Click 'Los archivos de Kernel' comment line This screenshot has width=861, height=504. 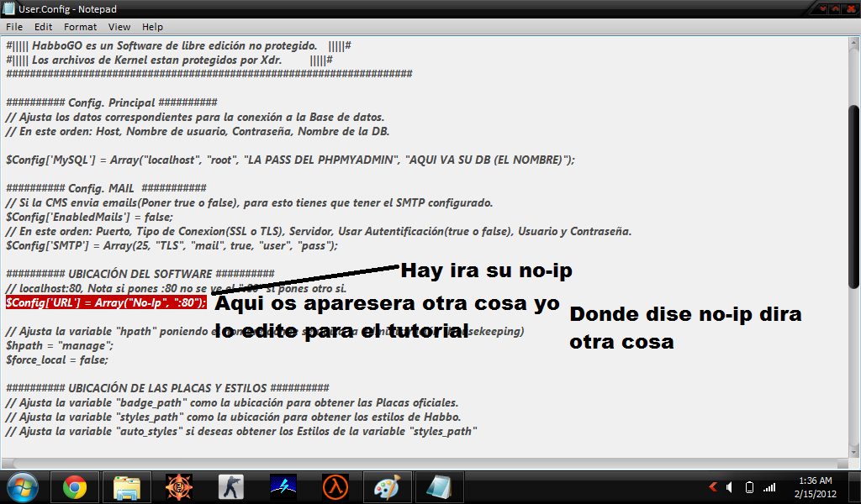pos(169,60)
